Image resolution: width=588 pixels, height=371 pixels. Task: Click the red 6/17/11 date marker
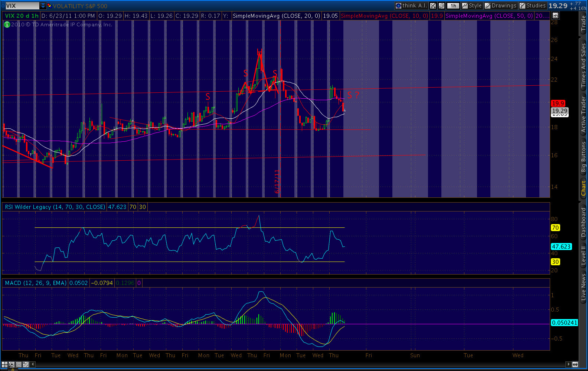coord(277,182)
